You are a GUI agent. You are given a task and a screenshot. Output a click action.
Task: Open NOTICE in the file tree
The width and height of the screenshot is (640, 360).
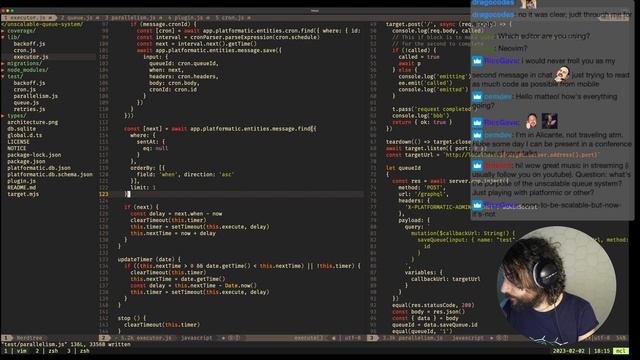[17, 148]
